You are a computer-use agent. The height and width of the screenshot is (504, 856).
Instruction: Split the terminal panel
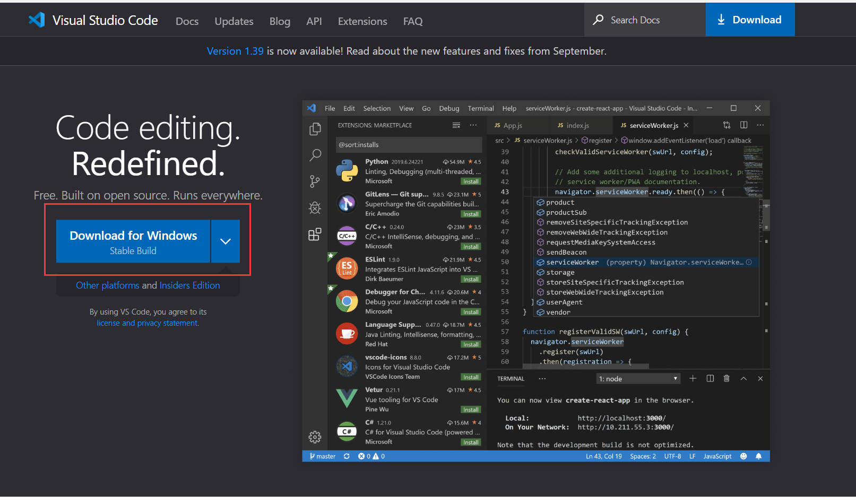pyautogui.click(x=710, y=378)
